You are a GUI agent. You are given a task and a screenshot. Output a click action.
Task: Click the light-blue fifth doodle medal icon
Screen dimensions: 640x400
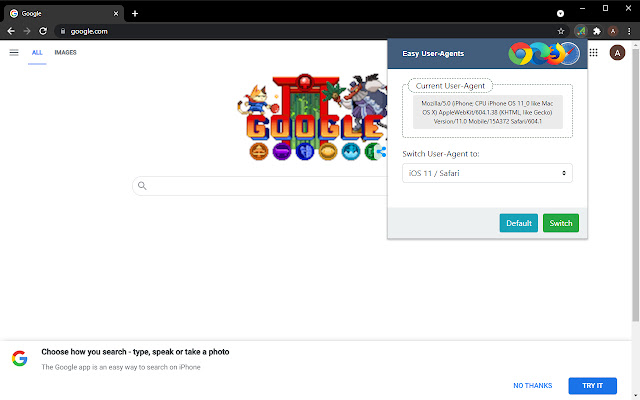click(x=351, y=151)
